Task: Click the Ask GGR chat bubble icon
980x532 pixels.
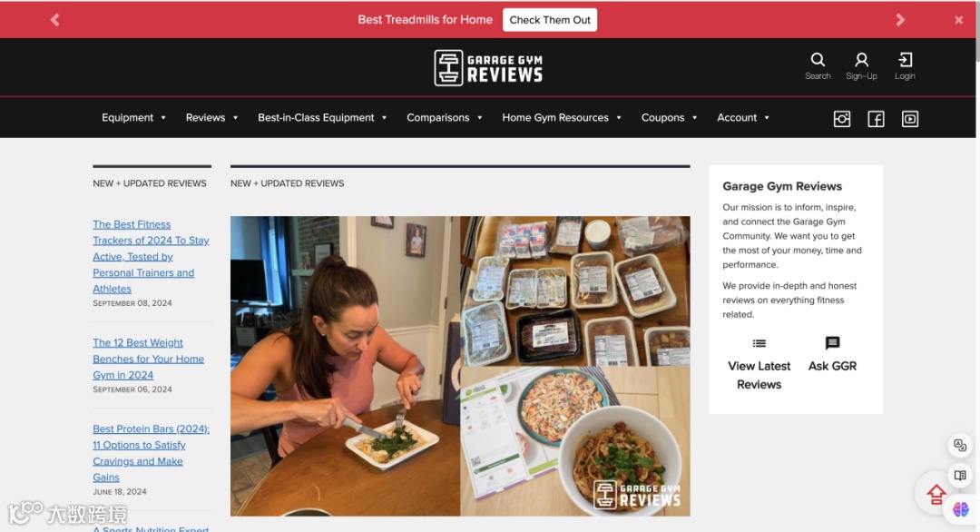Action: click(832, 343)
